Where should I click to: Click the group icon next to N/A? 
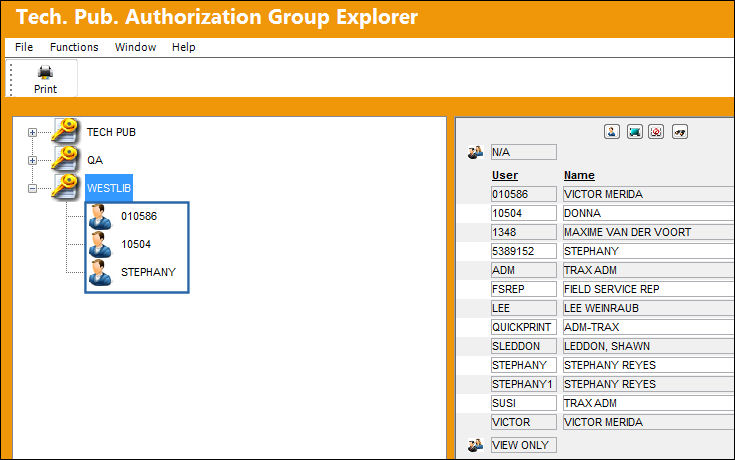[475, 152]
